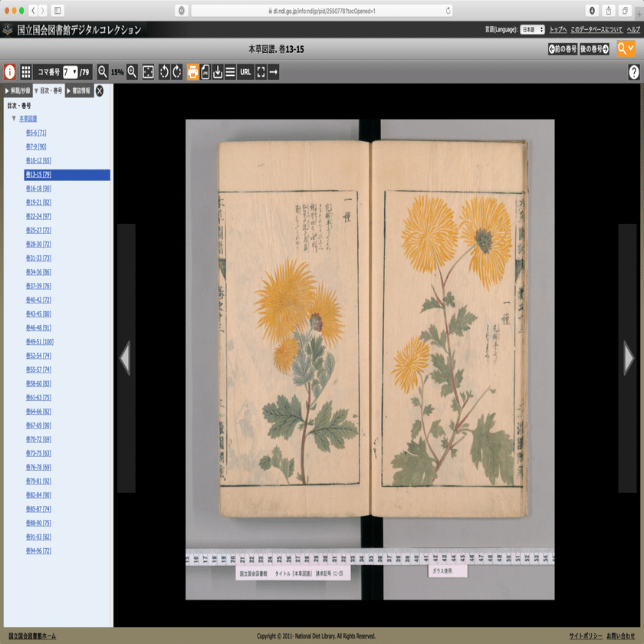Click the zoom out magnifier
This screenshot has height=644, width=644.
102,72
